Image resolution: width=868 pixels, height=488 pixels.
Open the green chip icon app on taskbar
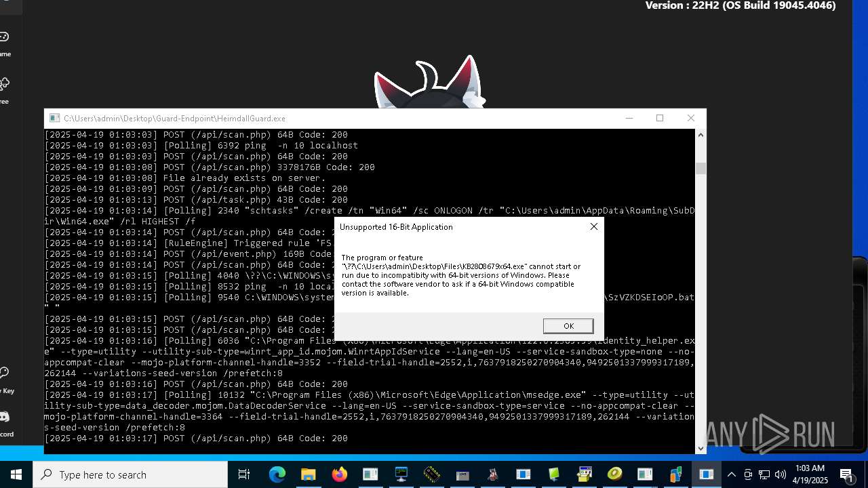pyautogui.click(x=431, y=474)
